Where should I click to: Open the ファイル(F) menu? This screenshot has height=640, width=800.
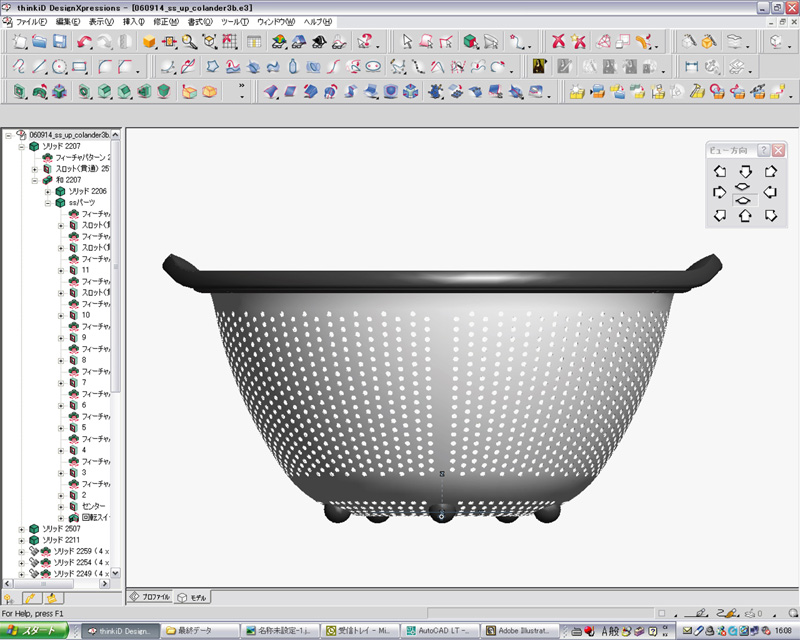[x=31, y=21]
